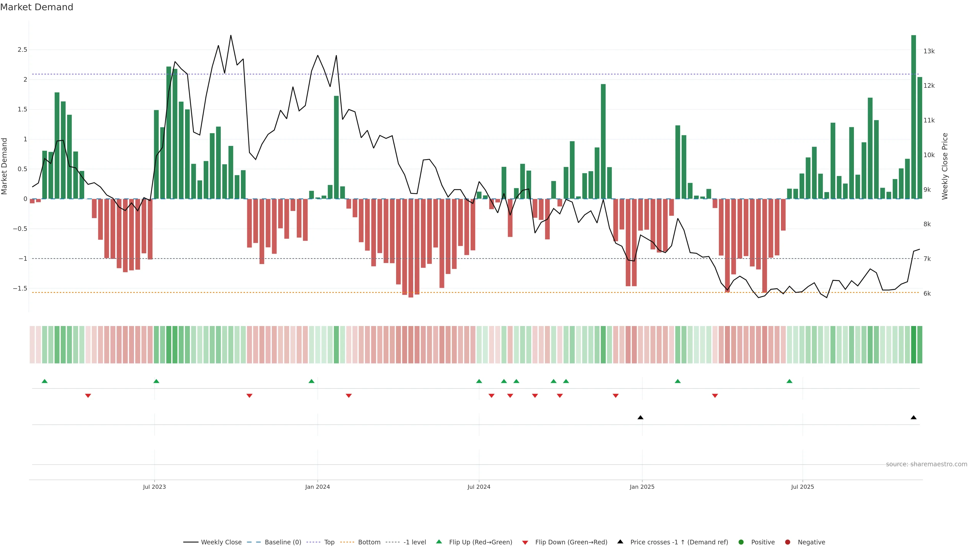This screenshot has width=980, height=551.
Task: Click the Market Demand chart title
Action: point(36,7)
